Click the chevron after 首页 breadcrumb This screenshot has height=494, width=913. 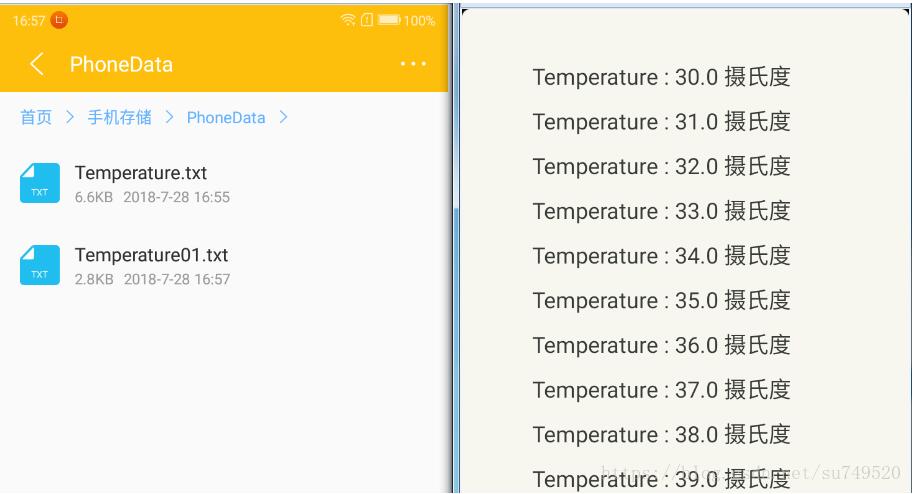[70, 118]
